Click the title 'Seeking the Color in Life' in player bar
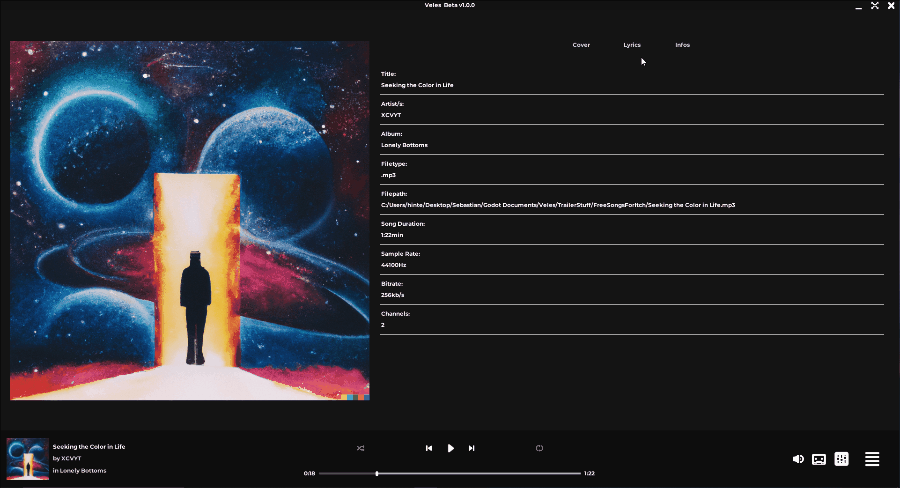The height and width of the screenshot is (488, 900). [x=89, y=447]
